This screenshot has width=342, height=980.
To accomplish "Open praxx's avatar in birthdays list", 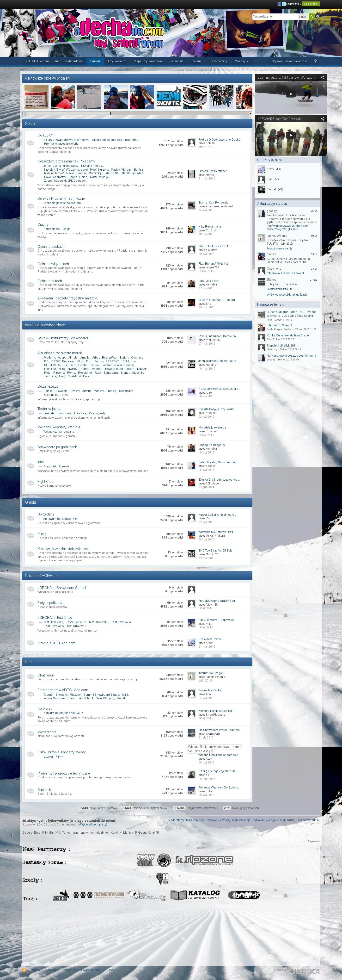I will point(261,169).
